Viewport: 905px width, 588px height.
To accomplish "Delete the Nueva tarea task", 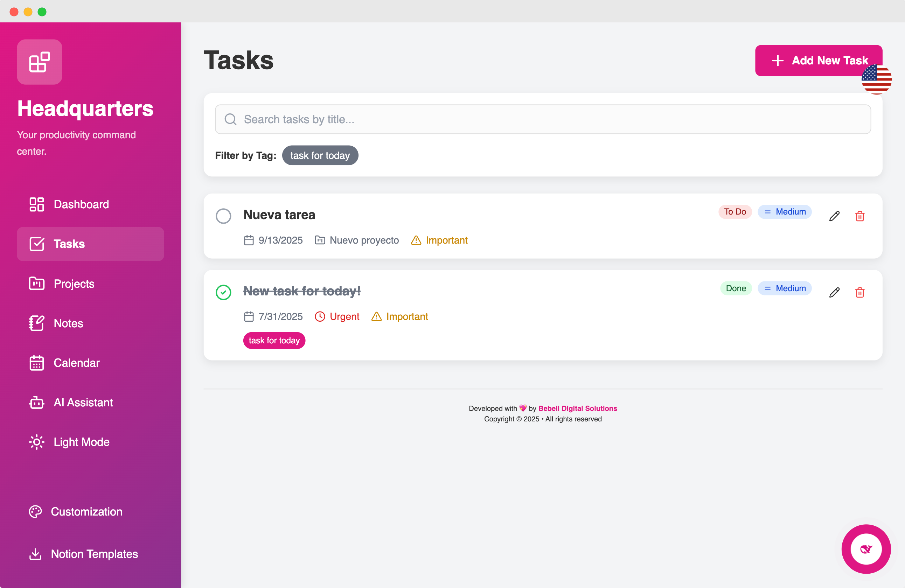I will 860,216.
